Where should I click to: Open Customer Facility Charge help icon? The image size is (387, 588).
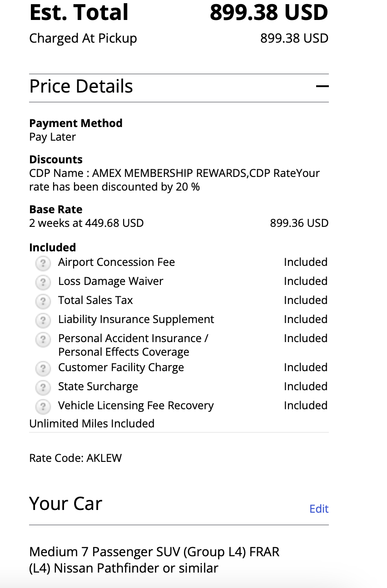43,368
